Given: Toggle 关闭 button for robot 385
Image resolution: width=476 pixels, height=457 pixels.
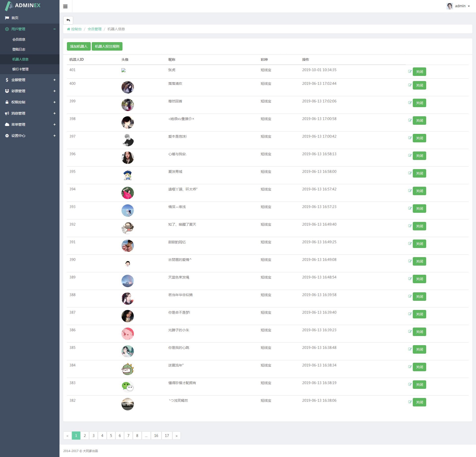Looking at the screenshot, I should 419,349.
